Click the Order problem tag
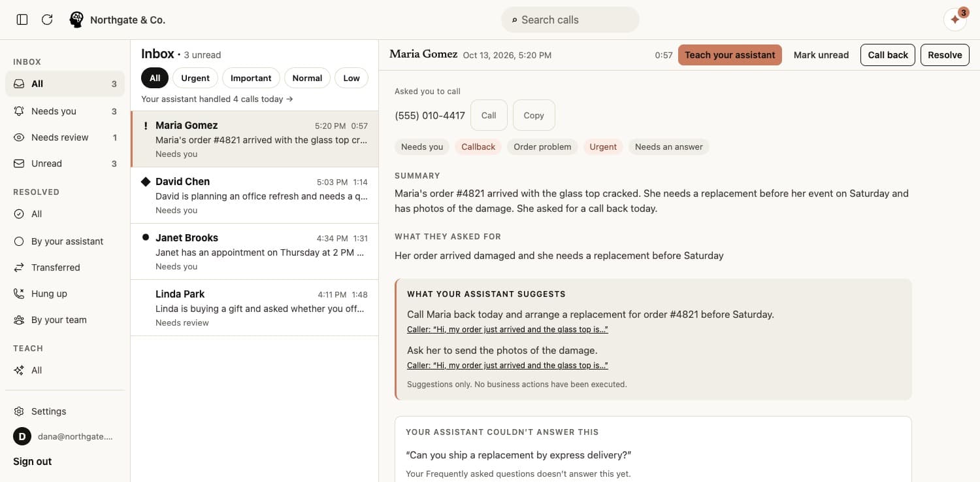 point(542,146)
